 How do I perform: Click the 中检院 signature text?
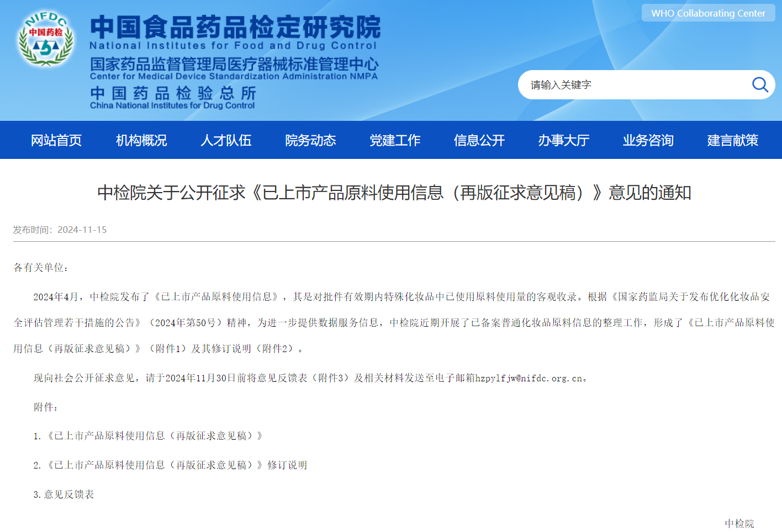point(739,523)
